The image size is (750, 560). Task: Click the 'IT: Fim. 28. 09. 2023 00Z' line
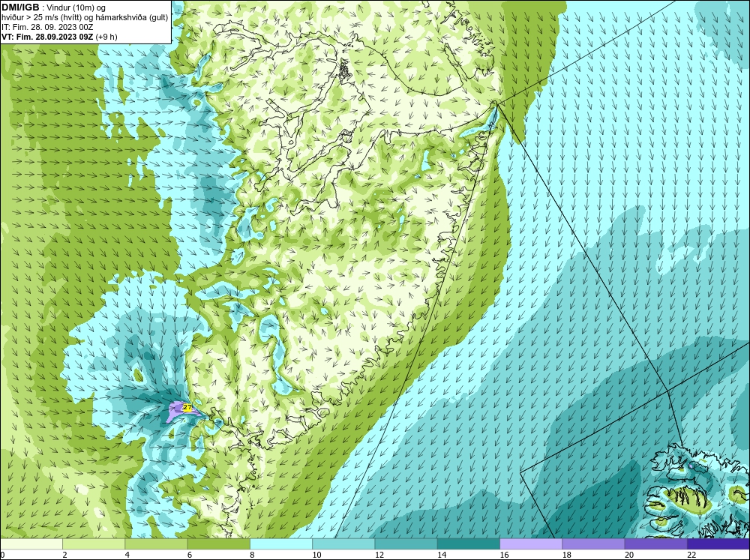[47, 27]
